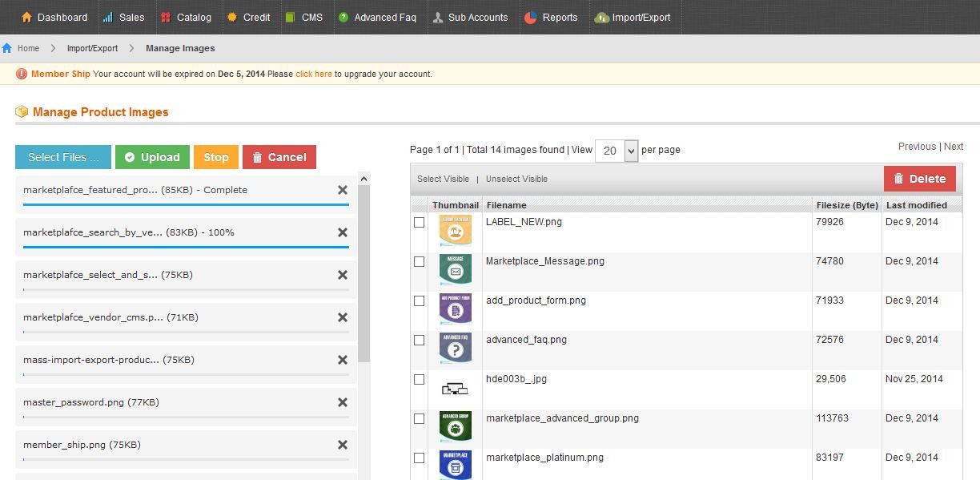The image size is (980, 480).
Task: Remove master_password.png from the upload queue
Action: coord(343,401)
